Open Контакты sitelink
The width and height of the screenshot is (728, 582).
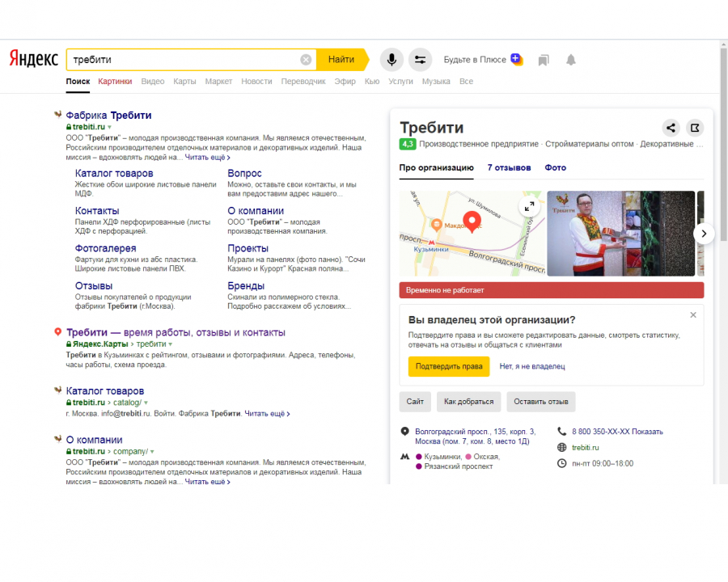pos(97,211)
